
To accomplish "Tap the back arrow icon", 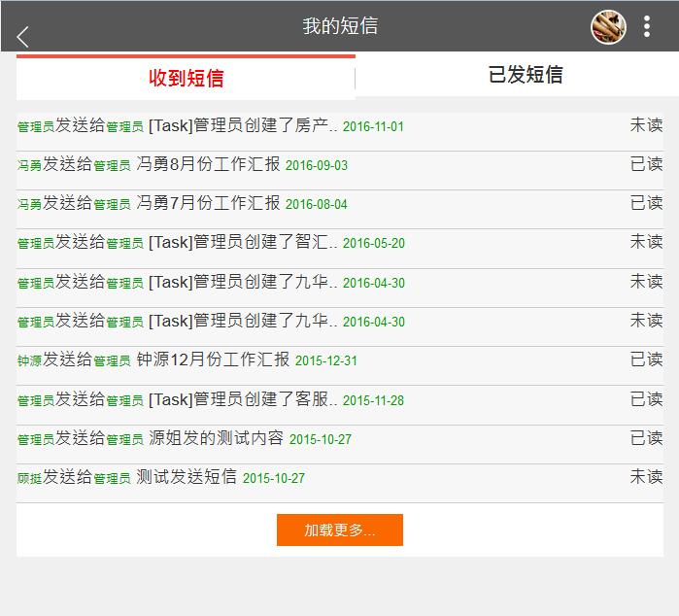I will [23, 37].
